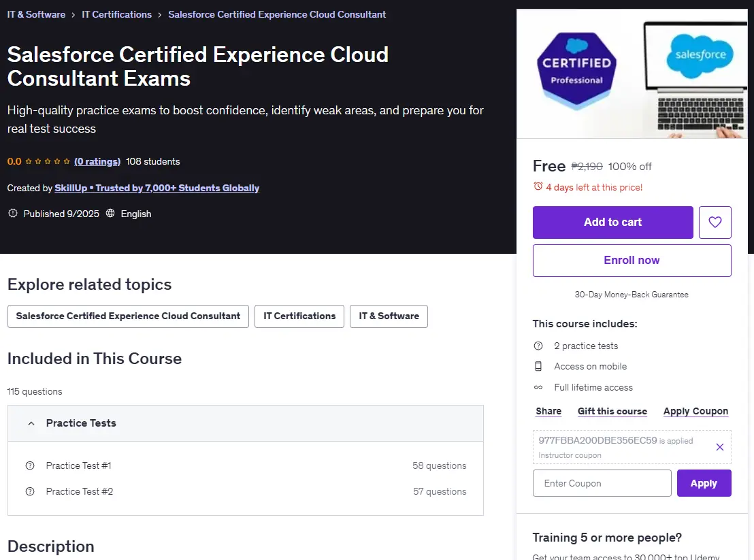Click the star rating icons
Viewport: 754px width, 560px height.
[x=47, y=161]
